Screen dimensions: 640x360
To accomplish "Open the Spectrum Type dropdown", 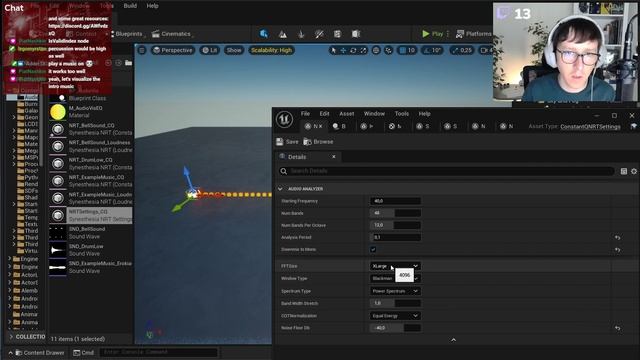I will 395,291.
